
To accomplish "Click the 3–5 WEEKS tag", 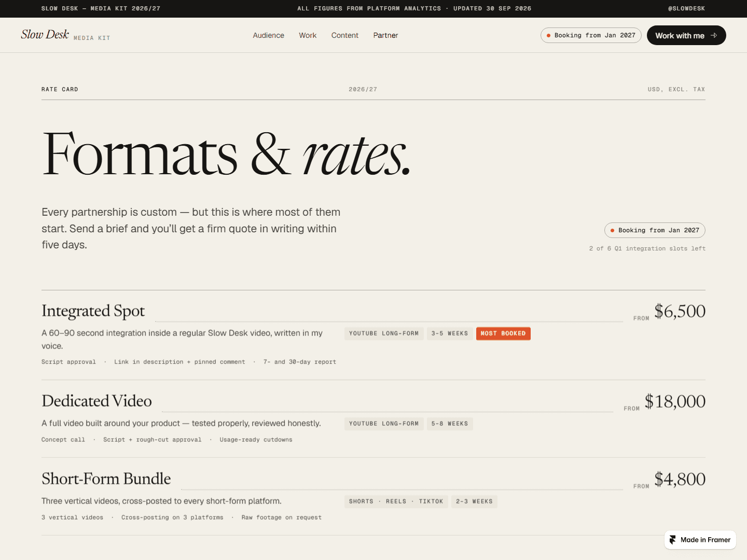I will [x=450, y=333].
